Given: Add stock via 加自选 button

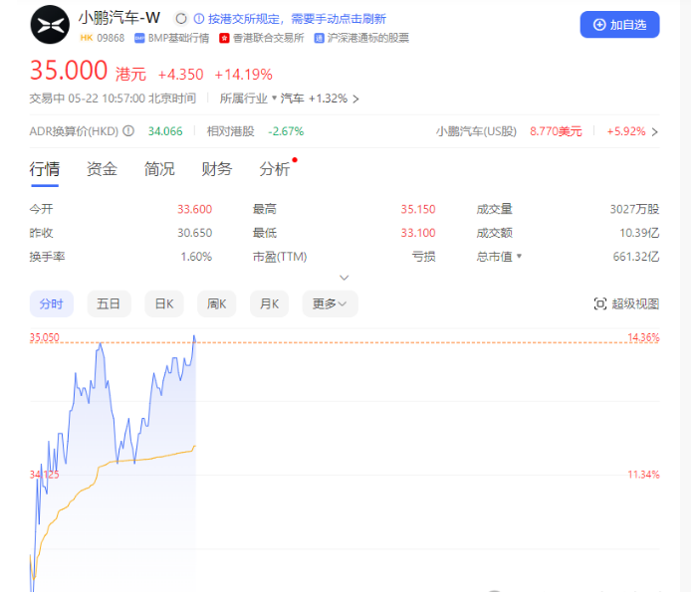Looking at the screenshot, I should (619, 25).
